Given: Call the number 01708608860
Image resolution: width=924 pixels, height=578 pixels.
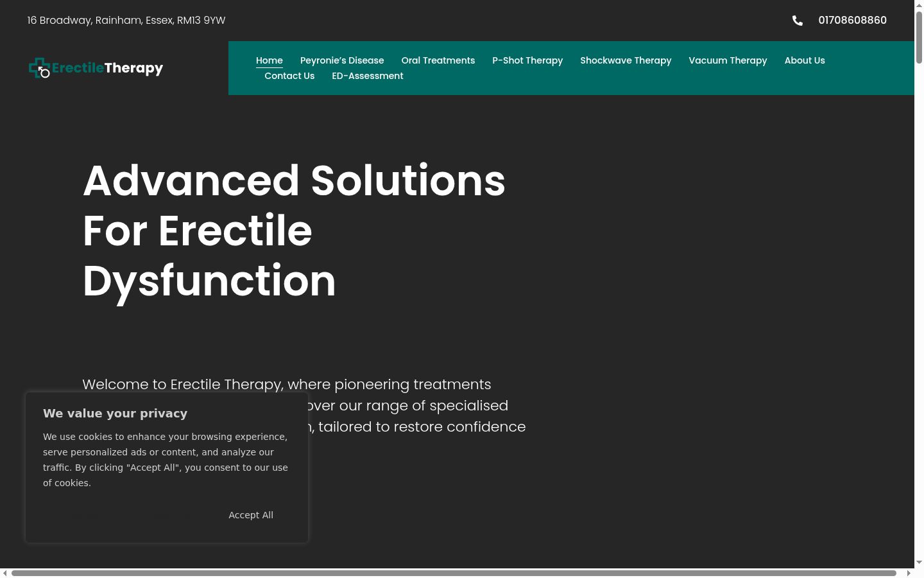Looking at the screenshot, I should pyautogui.click(x=852, y=21).
